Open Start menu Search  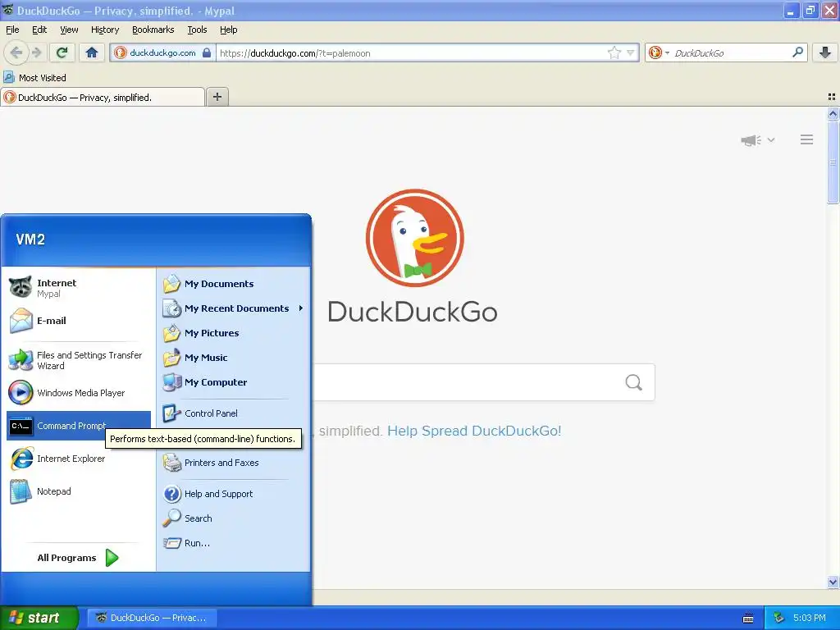click(234, 518)
